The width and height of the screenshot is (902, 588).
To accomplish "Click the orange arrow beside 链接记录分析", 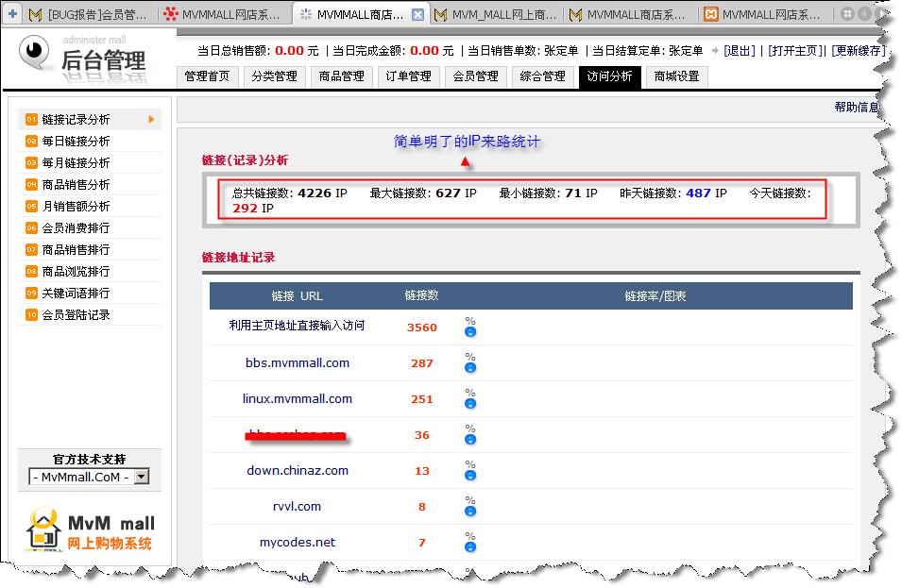I will [151, 120].
